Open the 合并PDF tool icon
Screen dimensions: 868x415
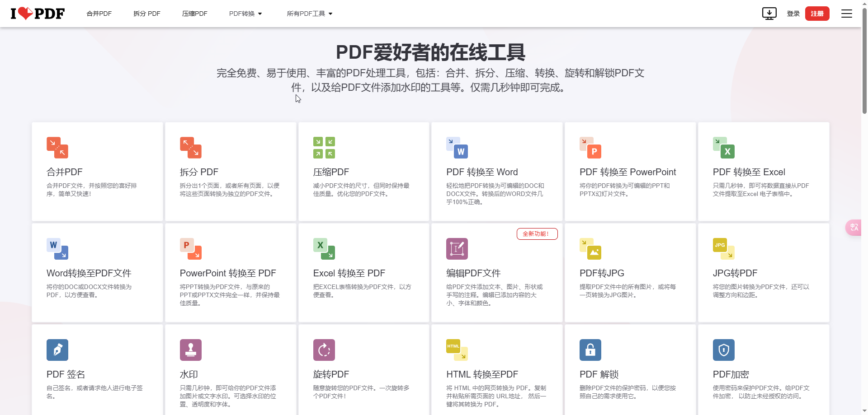click(x=57, y=148)
